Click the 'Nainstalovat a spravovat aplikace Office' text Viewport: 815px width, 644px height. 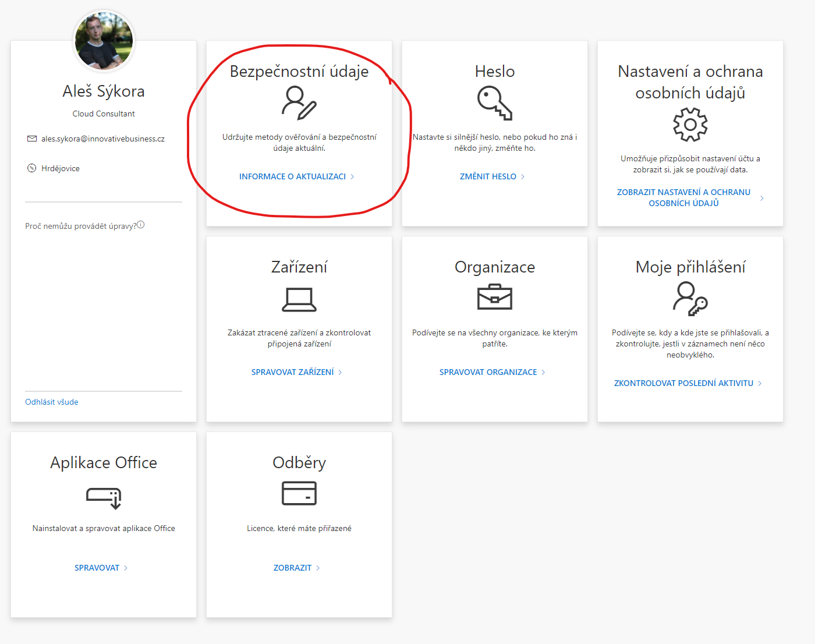click(104, 528)
